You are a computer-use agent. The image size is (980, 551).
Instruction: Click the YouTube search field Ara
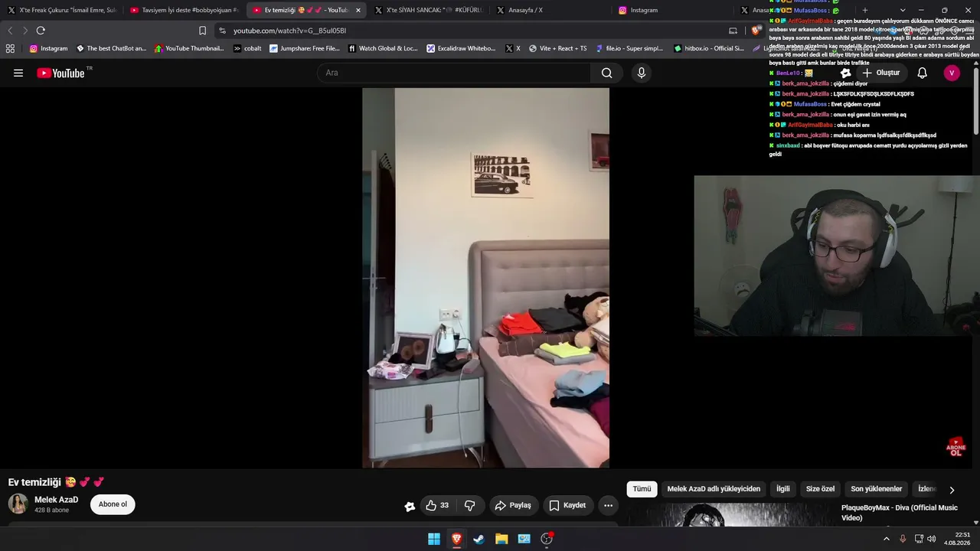pos(454,73)
